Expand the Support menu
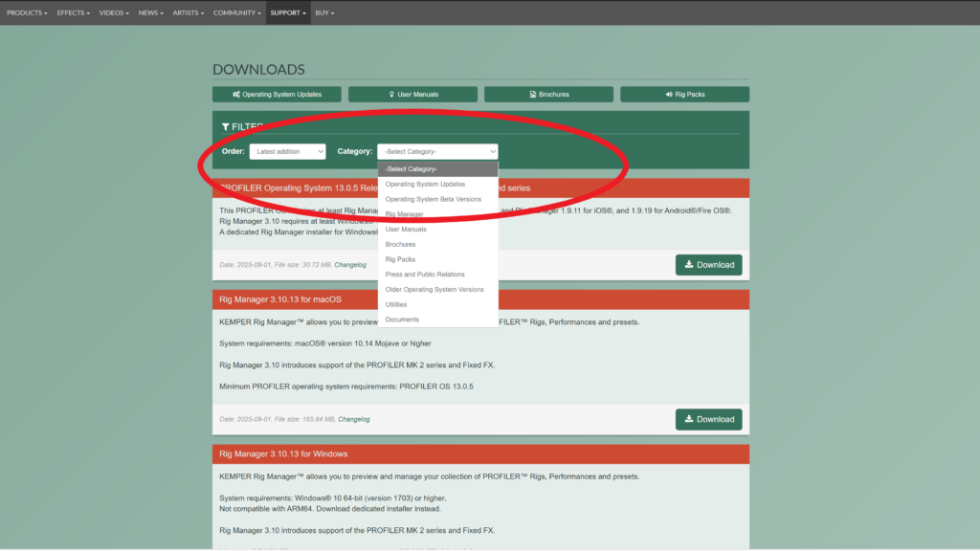 tap(287, 13)
